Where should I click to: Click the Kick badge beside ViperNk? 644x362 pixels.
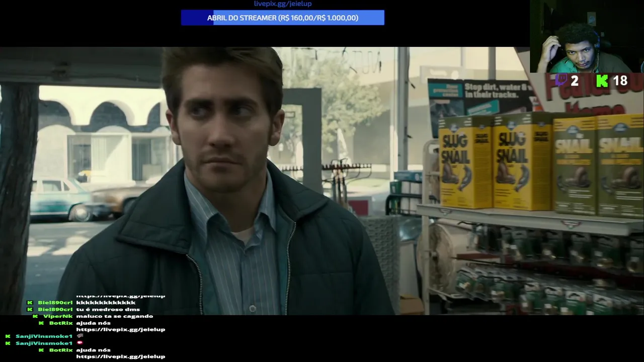35,316
